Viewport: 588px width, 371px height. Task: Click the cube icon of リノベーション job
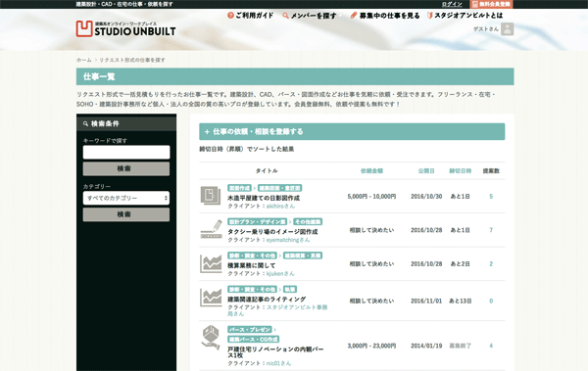coord(211,338)
